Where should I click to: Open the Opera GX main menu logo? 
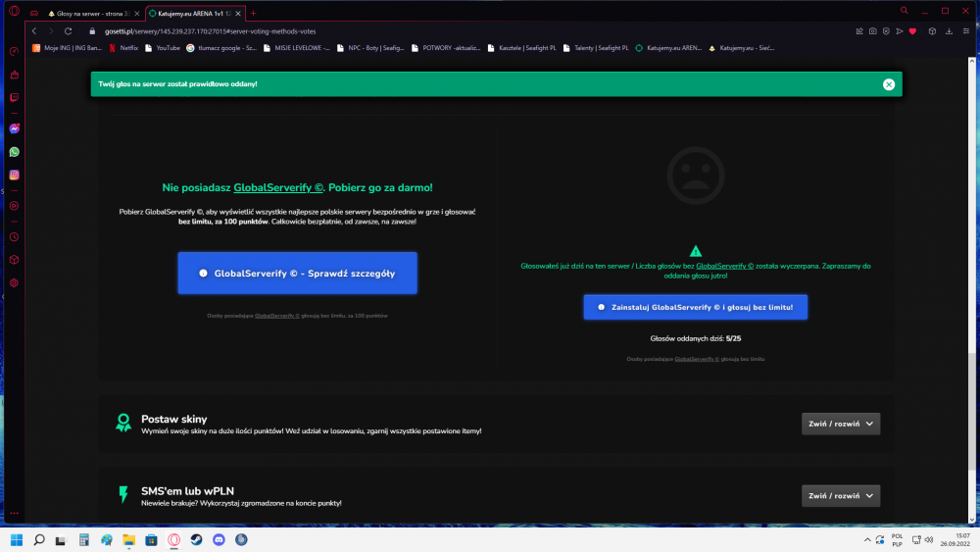click(x=14, y=11)
